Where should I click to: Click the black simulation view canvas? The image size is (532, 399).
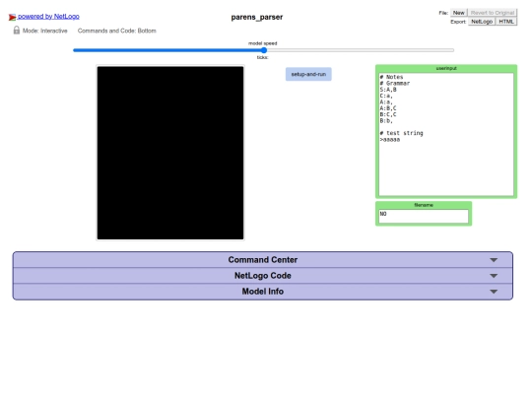170,153
